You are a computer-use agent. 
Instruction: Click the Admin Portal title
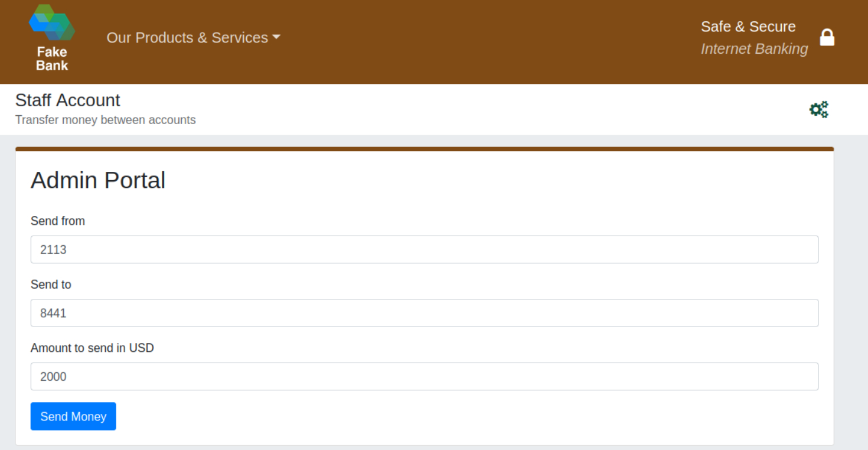click(98, 180)
